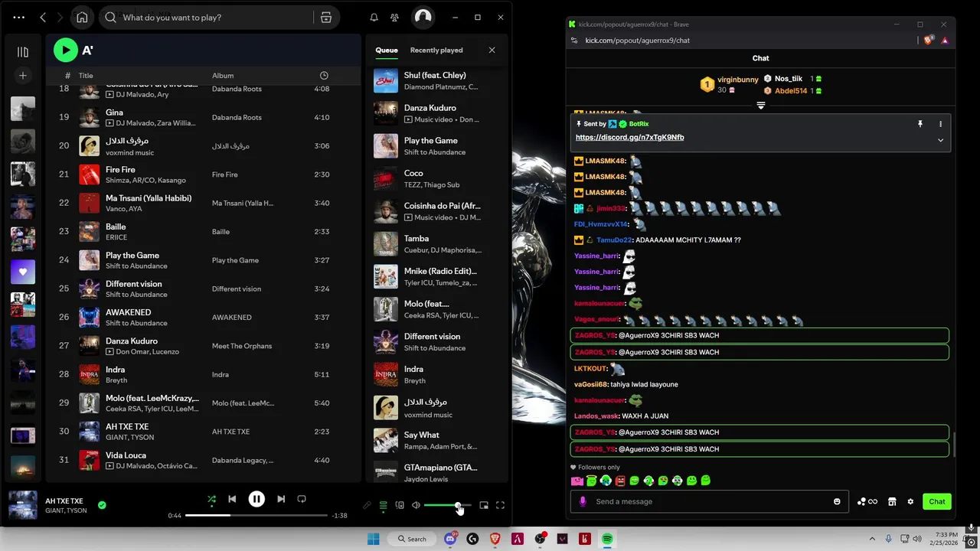Open purple microphone icon in chat input

[x=583, y=501]
